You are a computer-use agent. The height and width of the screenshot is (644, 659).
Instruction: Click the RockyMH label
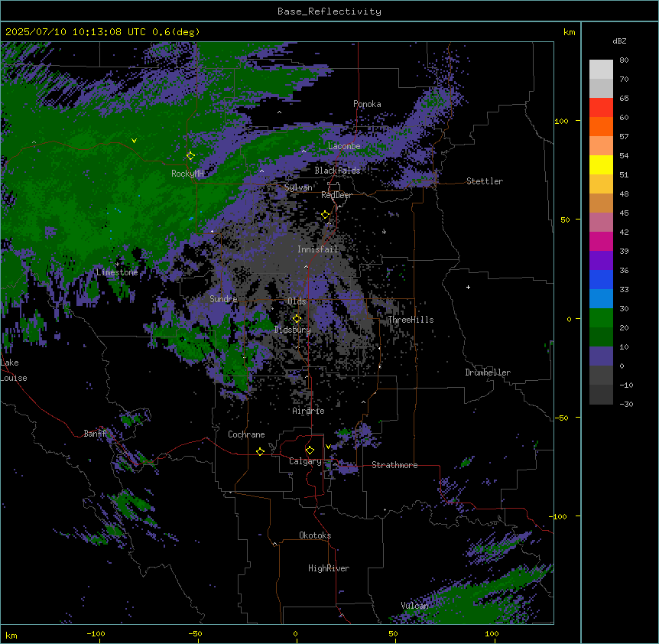187,174
